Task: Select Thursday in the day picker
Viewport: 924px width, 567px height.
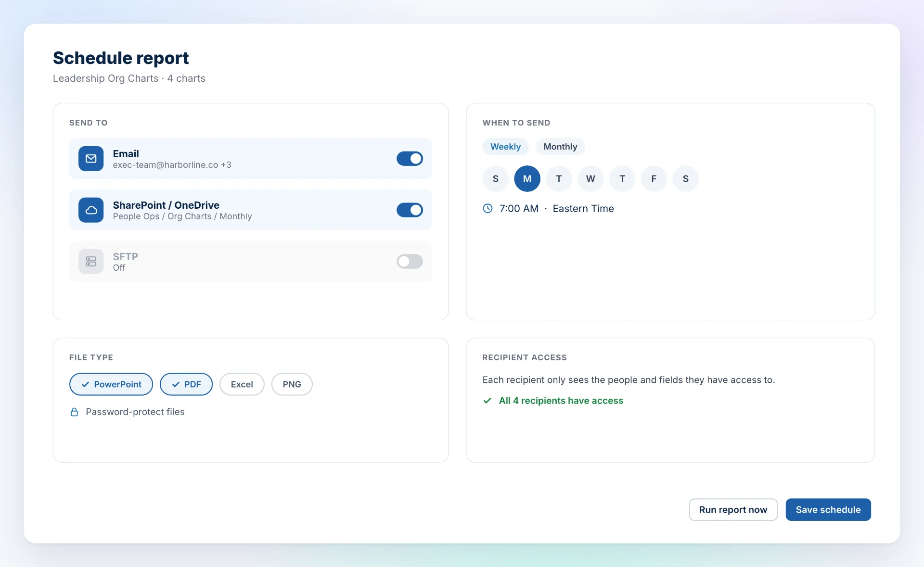Action: [622, 179]
